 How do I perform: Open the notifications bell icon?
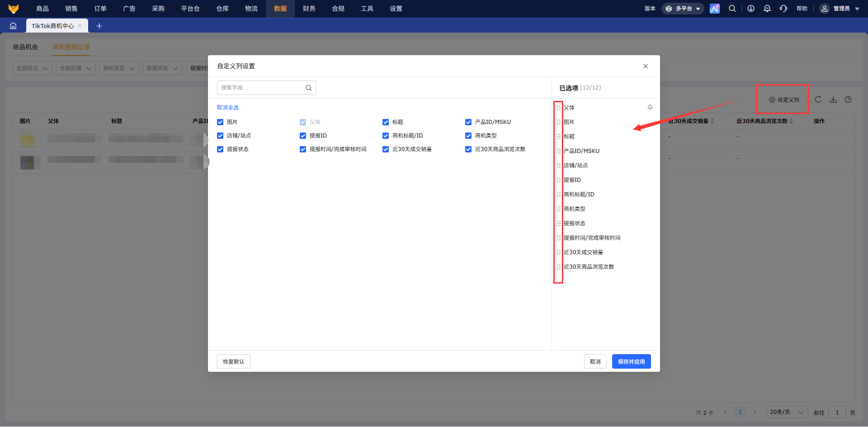coord(767,9)
